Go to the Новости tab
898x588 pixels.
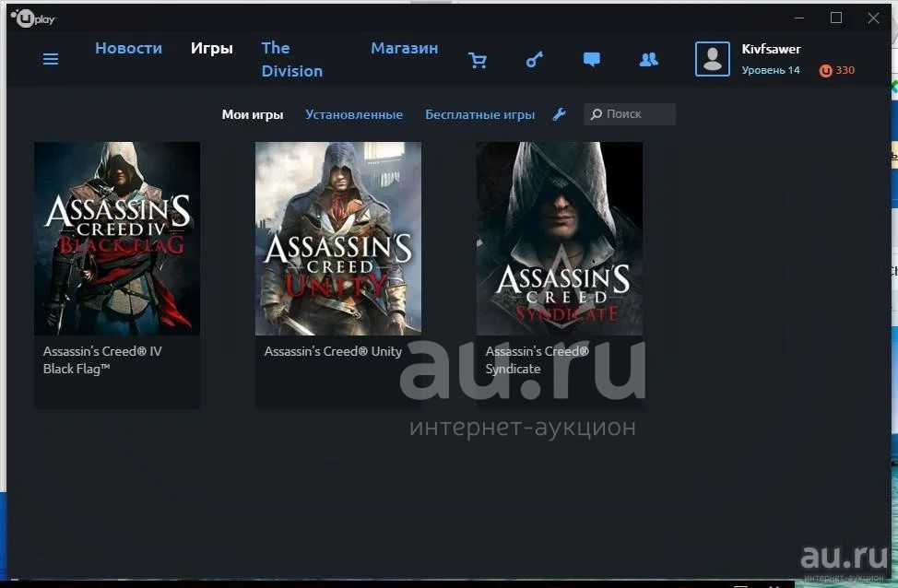[129, 48]
